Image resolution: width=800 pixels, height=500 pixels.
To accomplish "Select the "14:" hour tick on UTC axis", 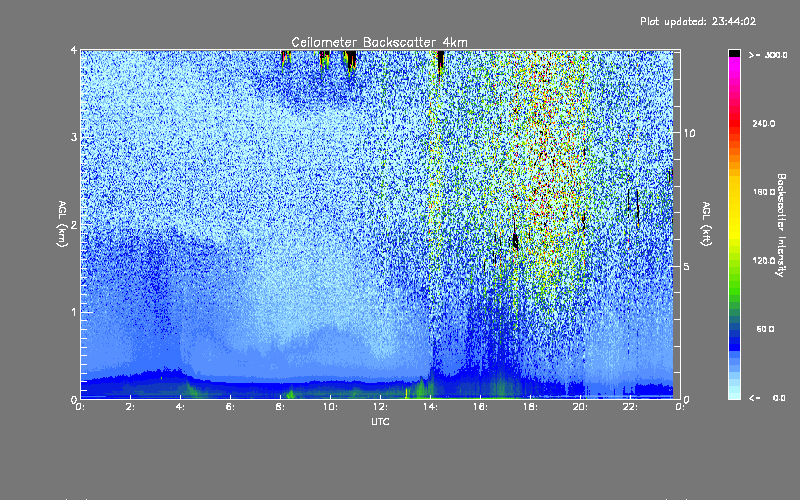I will [x=431, y=407].
